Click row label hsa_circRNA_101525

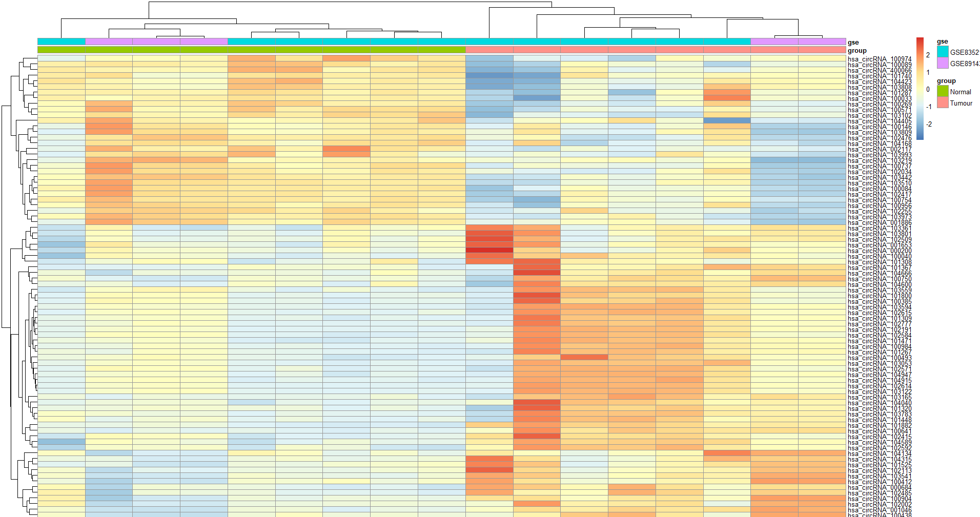click(x=880, y=465)
